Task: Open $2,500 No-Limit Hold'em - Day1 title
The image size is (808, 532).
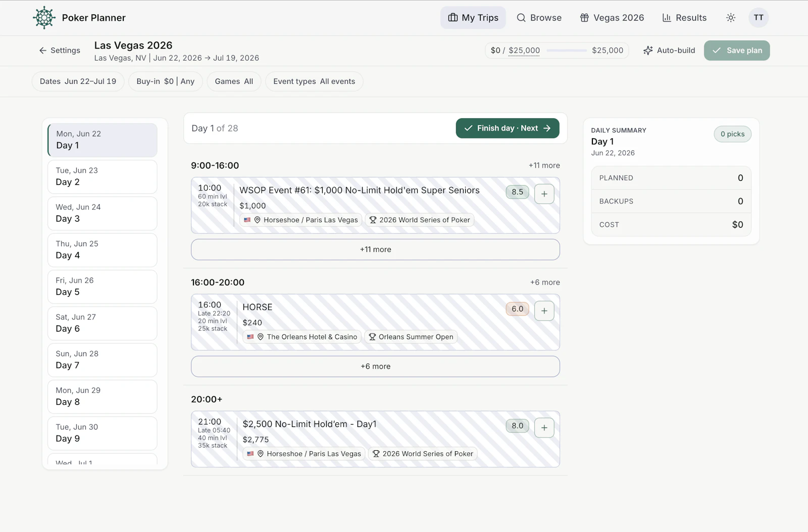Action: click(310, 424)
